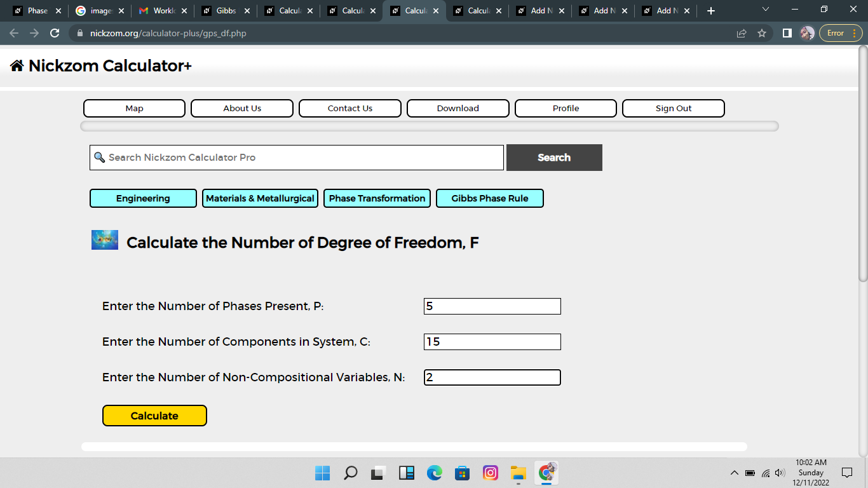Open Instagram from the taskbar
The image size is (868, 488).
(491, 473)
